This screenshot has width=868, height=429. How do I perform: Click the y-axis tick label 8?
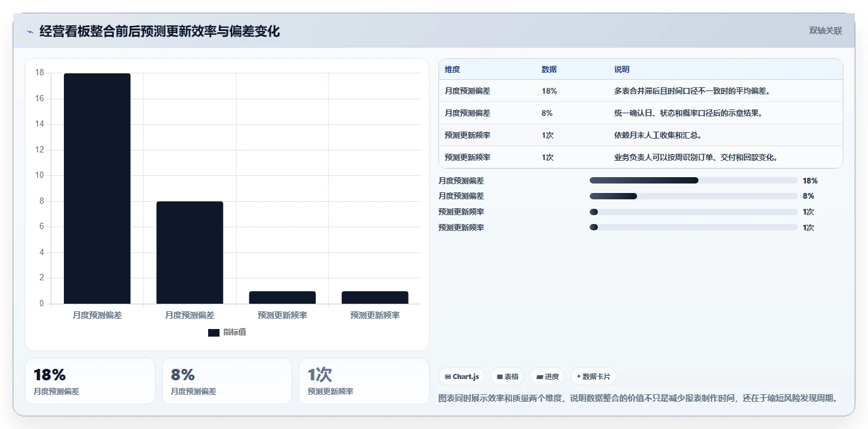point(42,201)
